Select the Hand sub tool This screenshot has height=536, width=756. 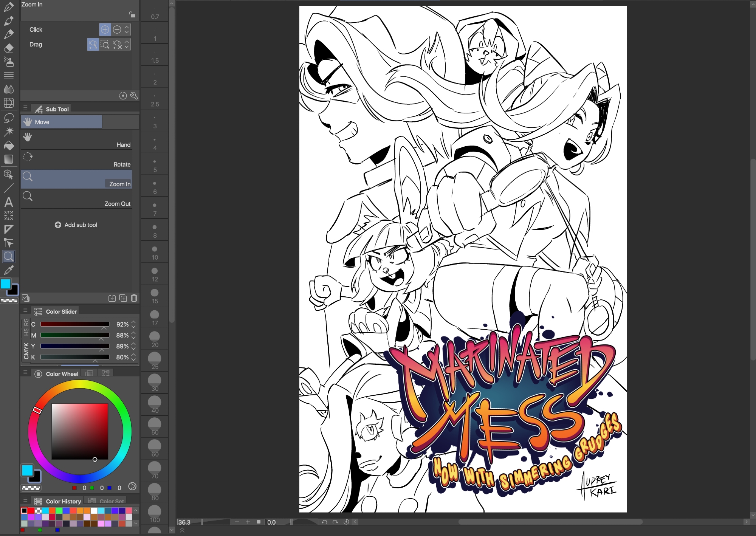coord(76,140)
